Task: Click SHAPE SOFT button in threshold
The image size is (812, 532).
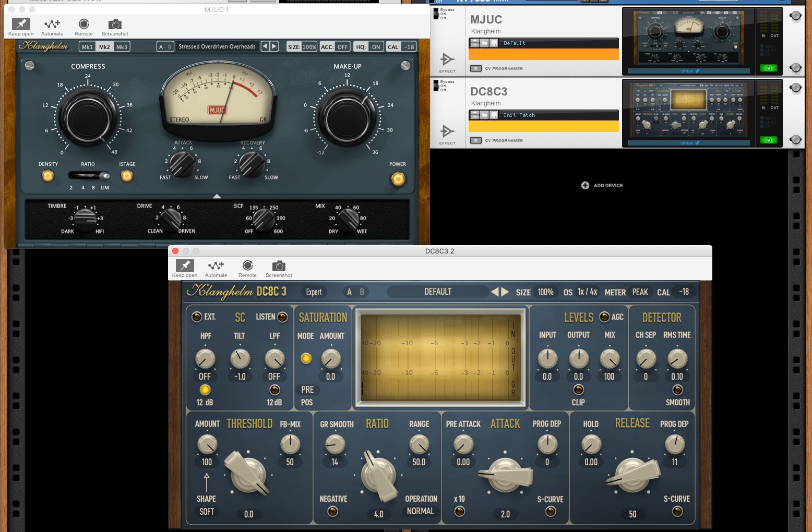Action: 207,512
